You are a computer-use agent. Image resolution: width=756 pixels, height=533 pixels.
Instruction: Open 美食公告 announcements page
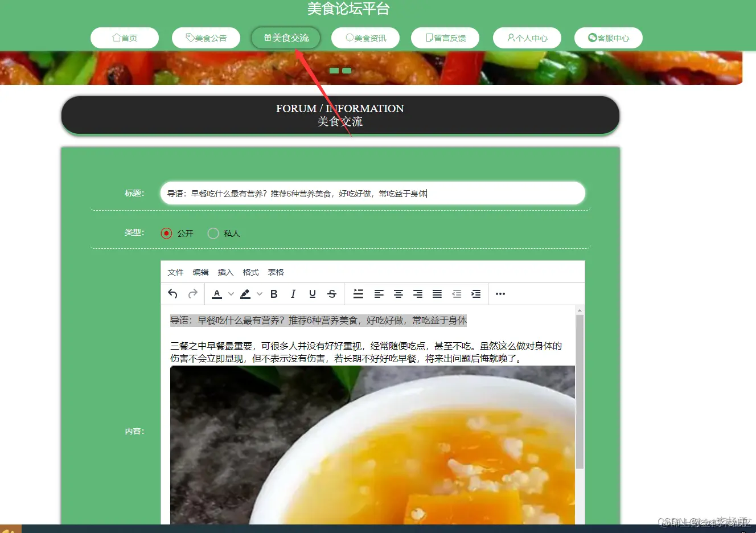206,38
